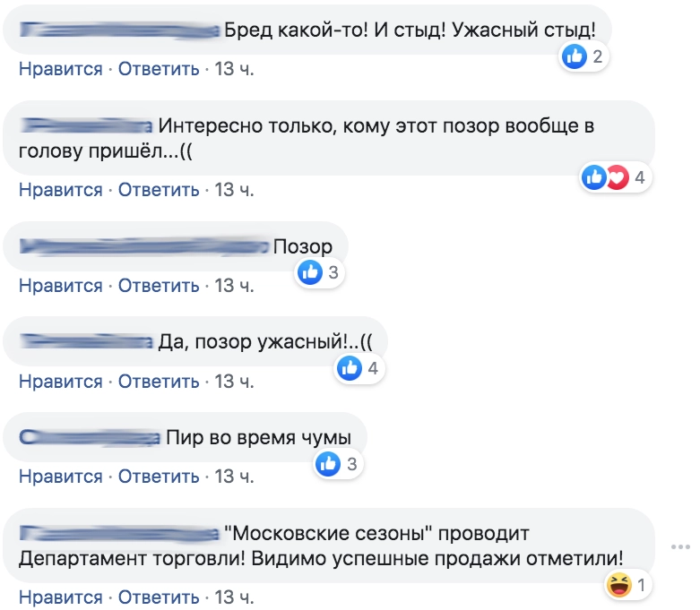The image size is (700, 610).
Task: Open profile of 'Пир во время чумы' author
Action: point(90,437)
